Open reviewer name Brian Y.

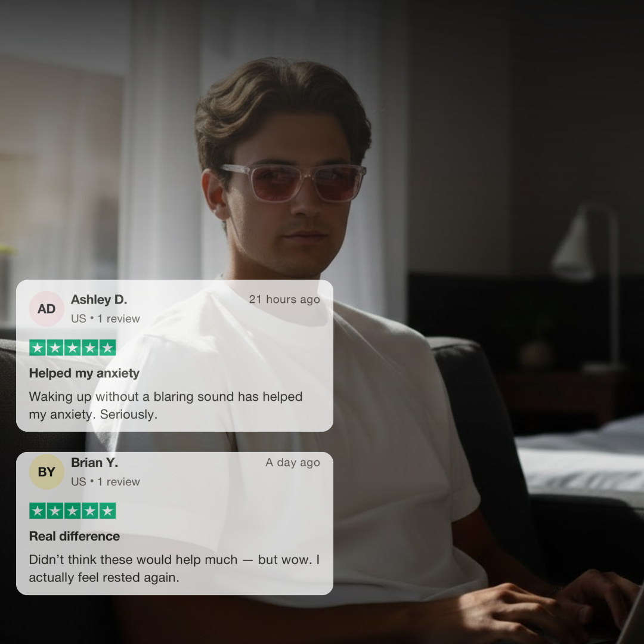(94, 463)
